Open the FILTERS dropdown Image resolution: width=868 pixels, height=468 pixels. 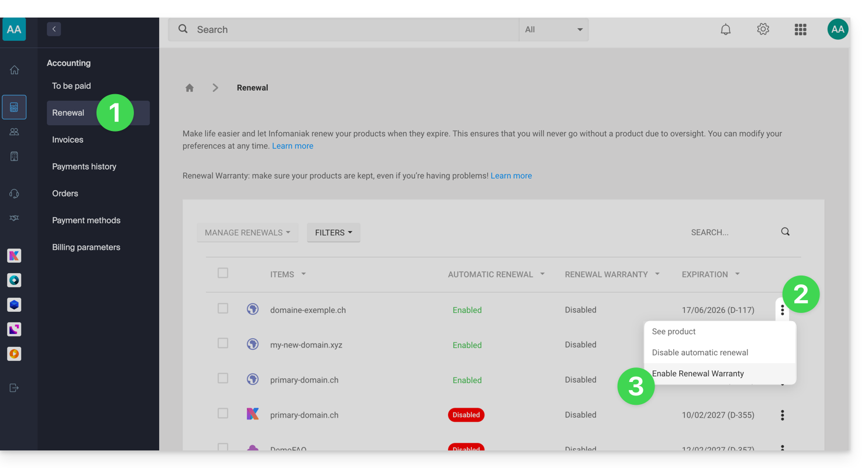(333, 232)
